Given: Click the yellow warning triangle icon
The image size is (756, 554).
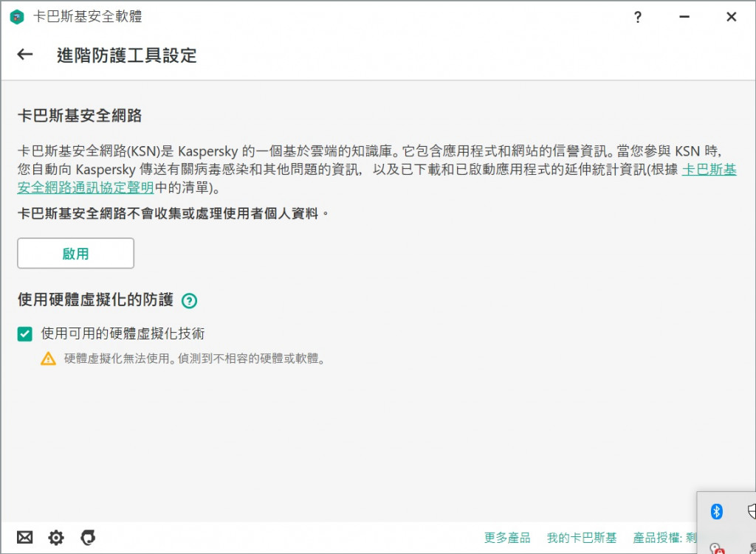Looking at the screenshot, I should 48,359.
